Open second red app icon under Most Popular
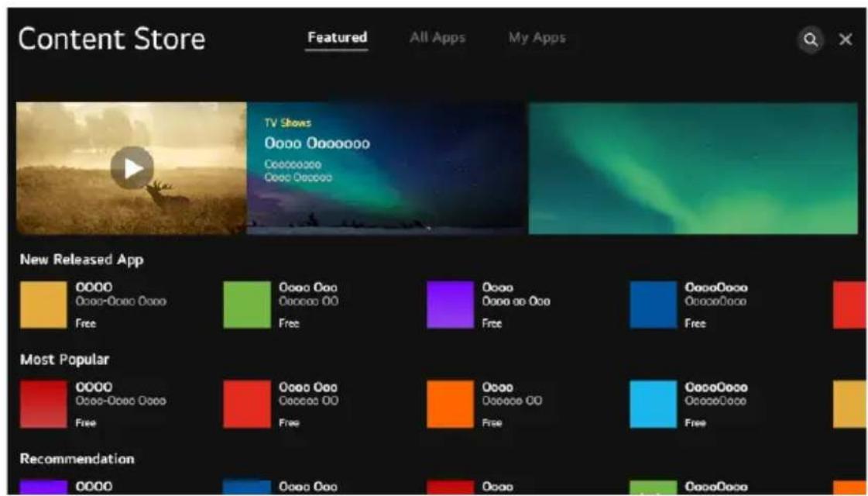The width and height of the screenshot is (868, 496). point(247,404)
